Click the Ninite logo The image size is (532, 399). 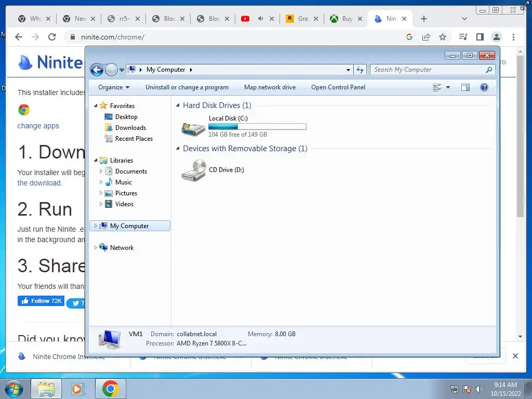(x=50, y=62)
